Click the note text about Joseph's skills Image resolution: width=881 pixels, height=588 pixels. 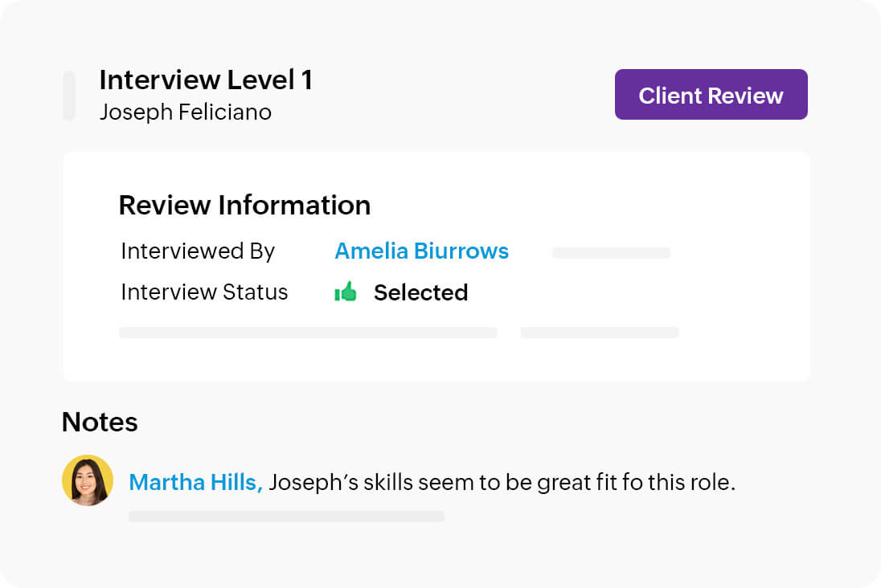[x=502, y=483]
